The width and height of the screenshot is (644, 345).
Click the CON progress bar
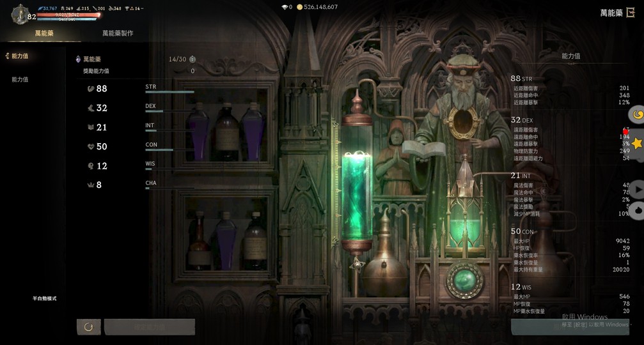[x=169, y=149]
